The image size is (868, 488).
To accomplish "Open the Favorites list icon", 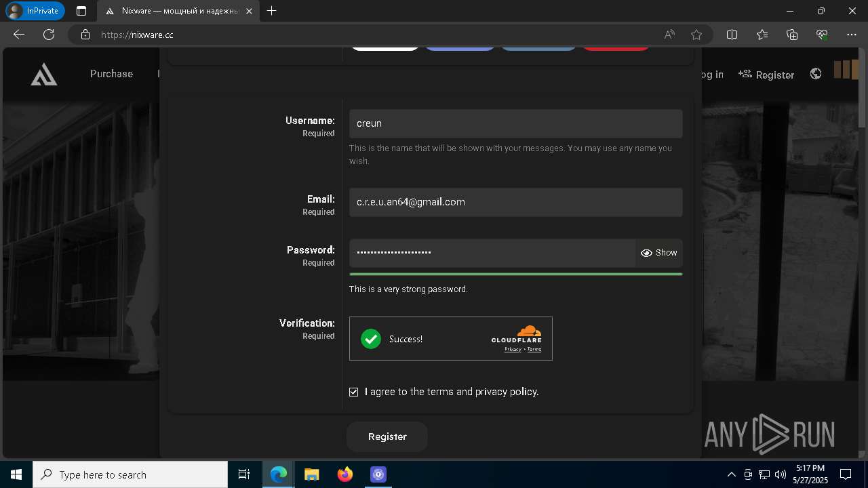I will click(762, 35).
